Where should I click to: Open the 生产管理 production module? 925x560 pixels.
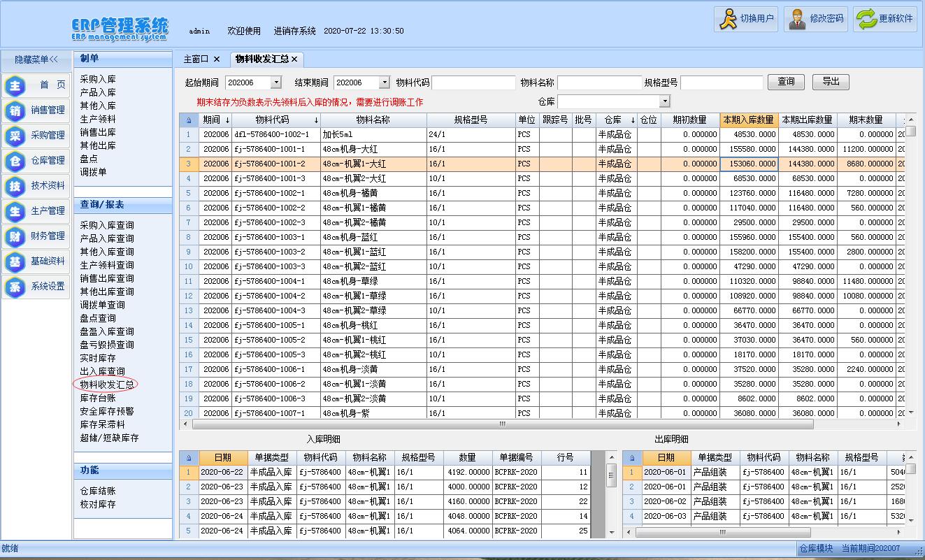pos(36,211)
